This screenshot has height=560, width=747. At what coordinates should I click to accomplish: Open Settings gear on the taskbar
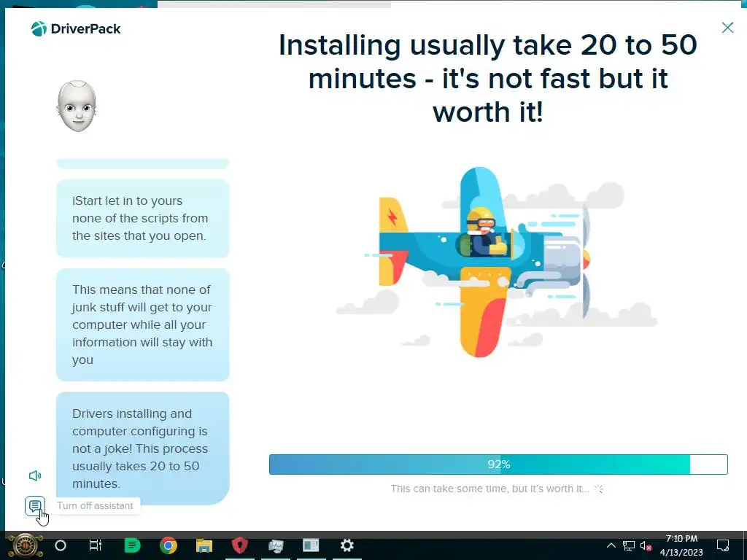(347, 545)
